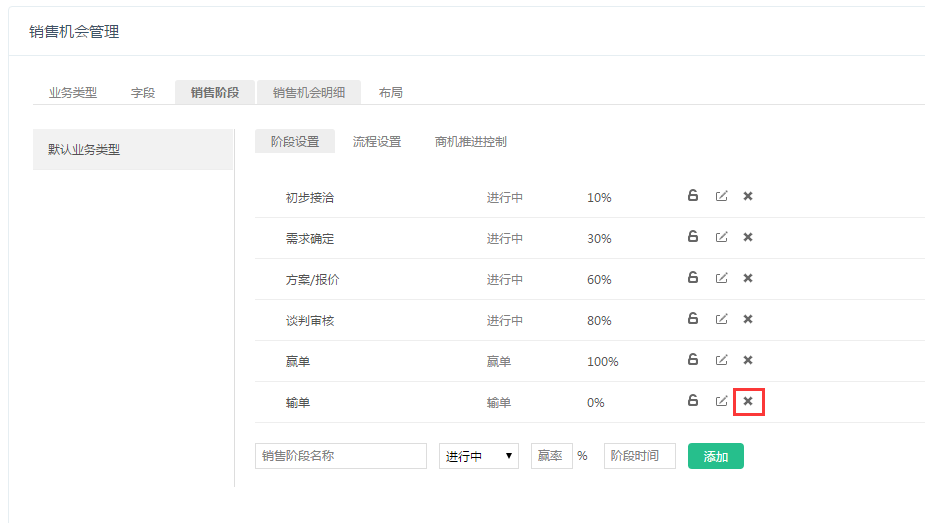Click the green 添加 button

pos(716,456)
